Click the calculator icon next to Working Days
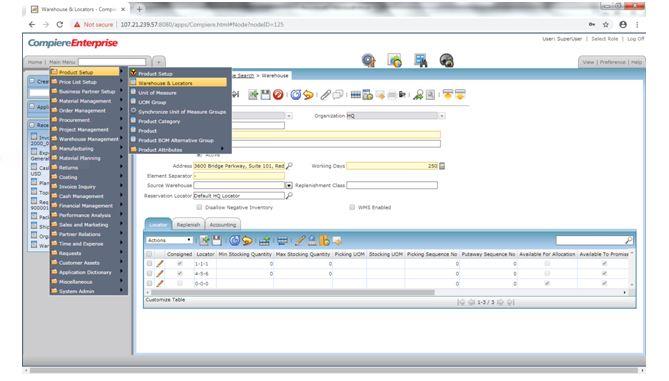 click(442, 166)
